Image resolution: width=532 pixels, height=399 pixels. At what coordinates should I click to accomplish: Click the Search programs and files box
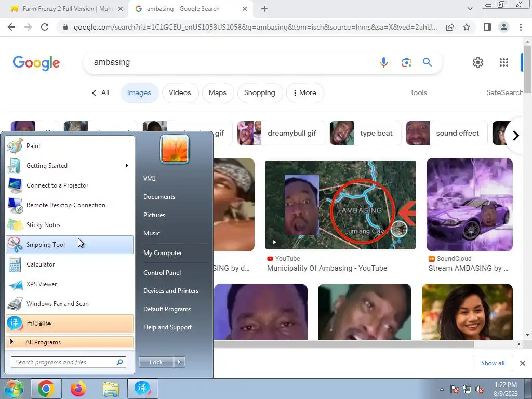[69, 362]
